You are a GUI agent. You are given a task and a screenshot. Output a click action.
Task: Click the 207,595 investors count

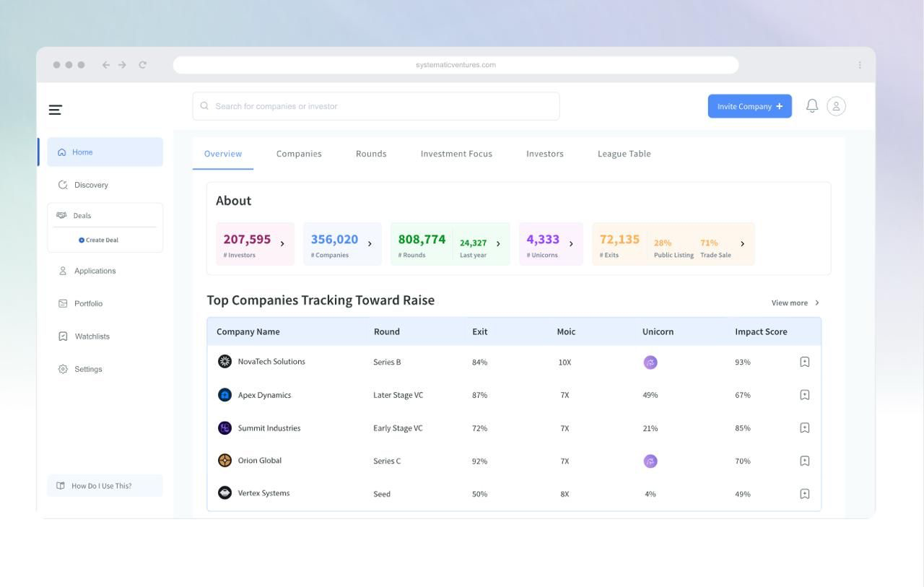click(x=247, y=240)
